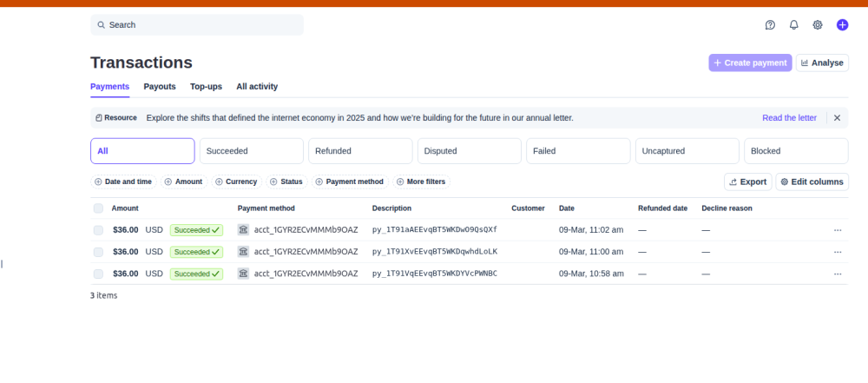Viewport: 868px width, 383px height.
Task: Toggle the select-all payments checkbox
Action: point(98,208)
